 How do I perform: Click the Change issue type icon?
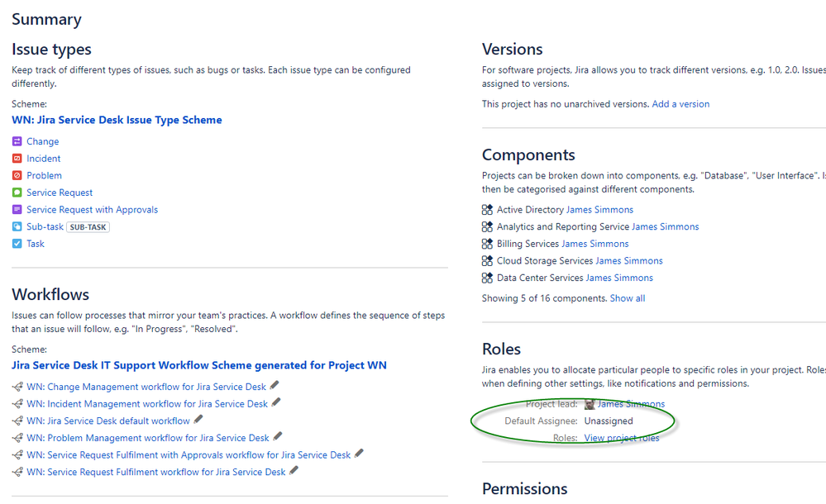point(17,141)
